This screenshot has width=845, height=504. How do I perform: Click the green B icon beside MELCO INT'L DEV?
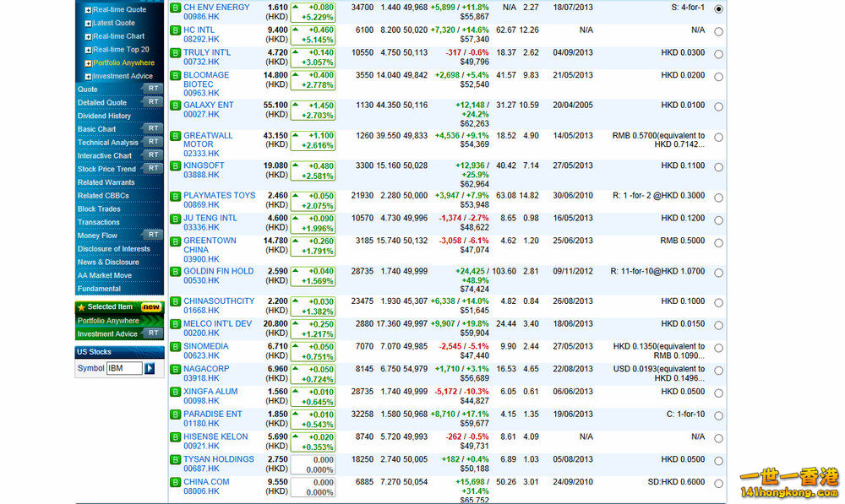click(x=175, y=324)
